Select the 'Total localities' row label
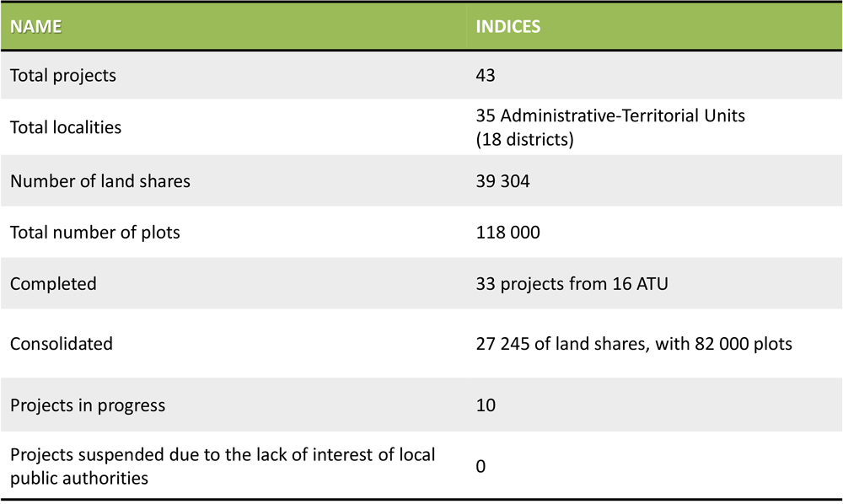Viewport: 843px width, 504px height. (x=66, y=127)
